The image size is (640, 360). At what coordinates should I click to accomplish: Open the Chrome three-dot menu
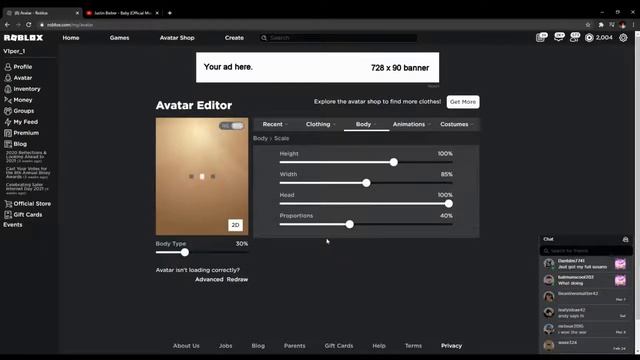pos(633,24)
